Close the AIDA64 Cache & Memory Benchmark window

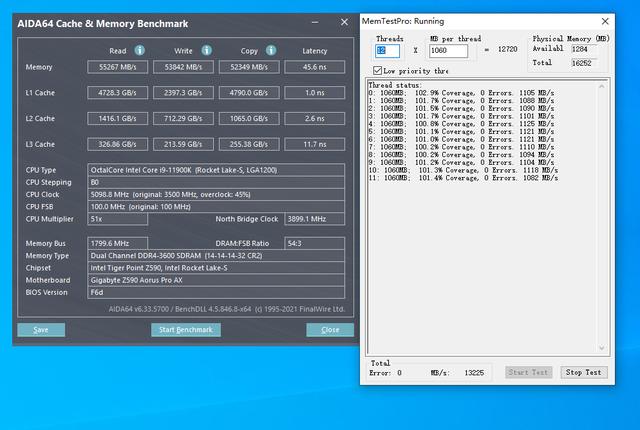[344, 22]
